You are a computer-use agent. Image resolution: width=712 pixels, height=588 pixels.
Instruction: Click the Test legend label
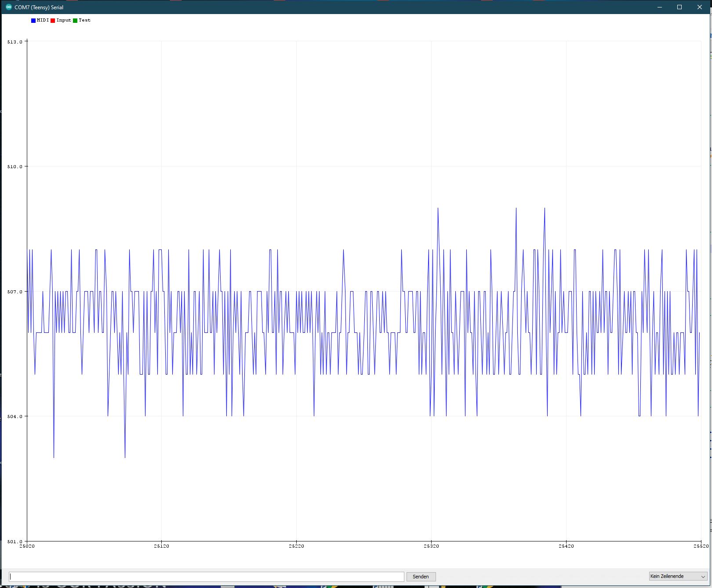pos(84,20)
